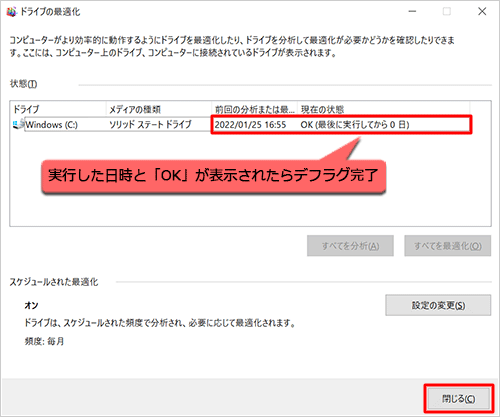Click the 状態(T) section label
The width and height of the screenshot is (500, 417).
pyautogui.click(x=23, y=84)
